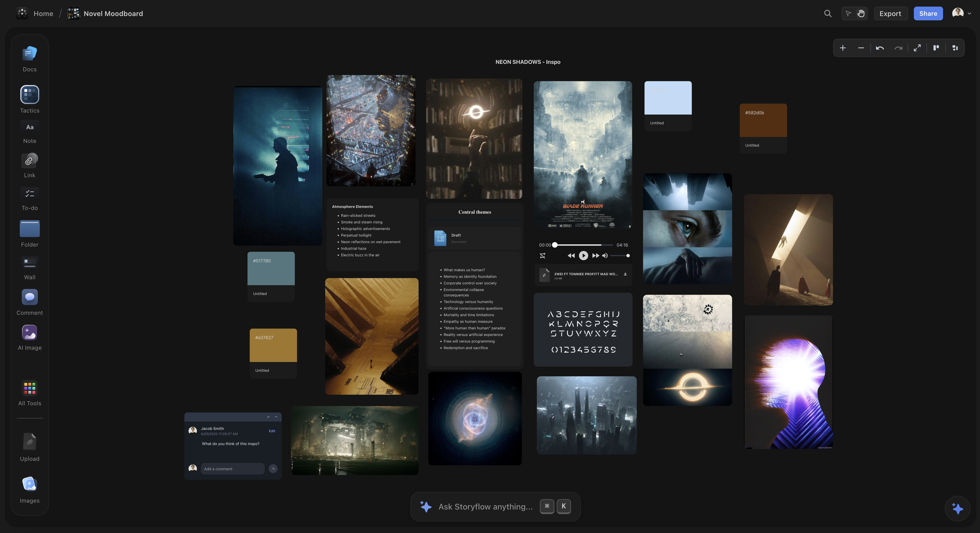
Task: Click the Share button
Action: click(x=928, y=13)
